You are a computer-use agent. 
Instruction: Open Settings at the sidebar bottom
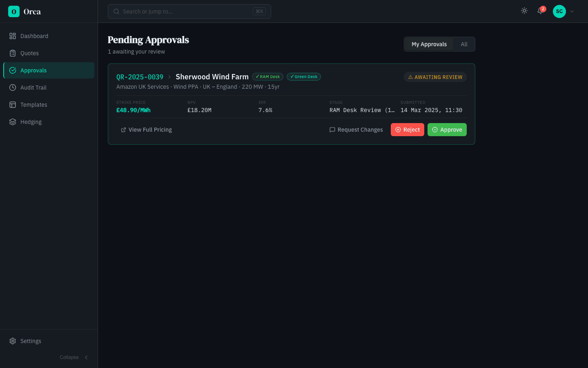[x=49, y=341]
